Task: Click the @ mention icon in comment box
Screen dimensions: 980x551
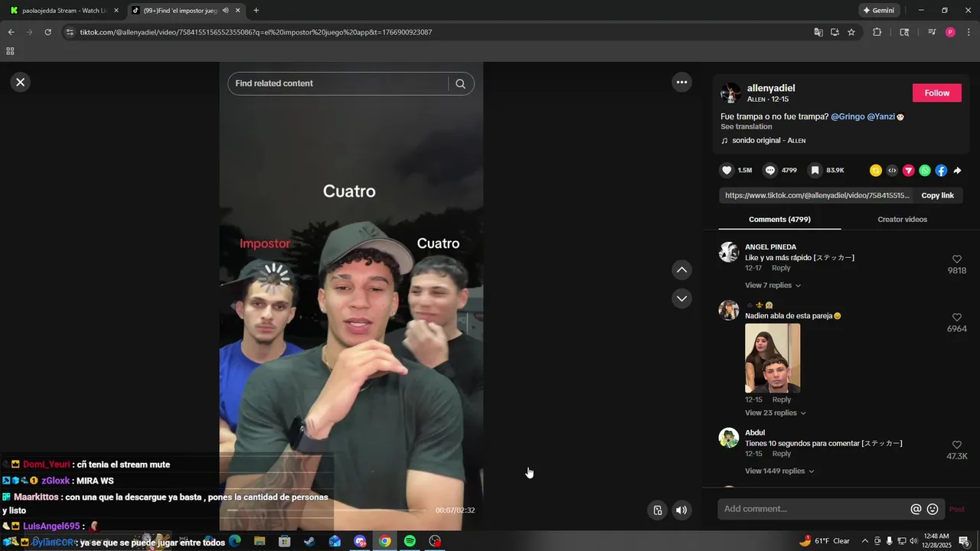Action: click(x=916, y=509)
